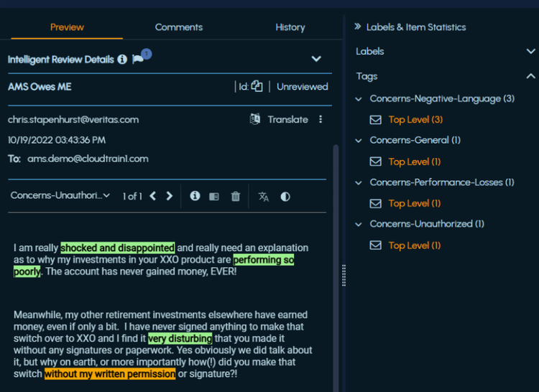This screenshot has width=539, height=392.
Task: Click the Intelligent Review Details info icon
Action: pos(122,60)
